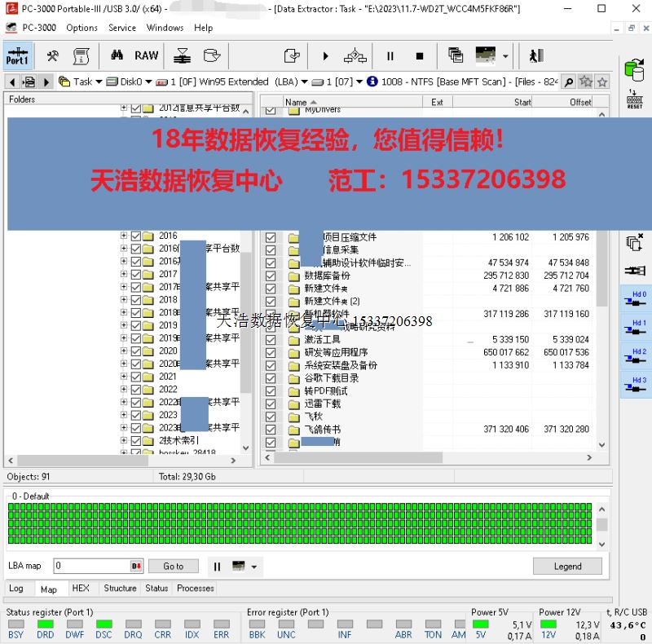
Task: Click the exit icon in main toolbar
Action: click(x=535, y=56)
